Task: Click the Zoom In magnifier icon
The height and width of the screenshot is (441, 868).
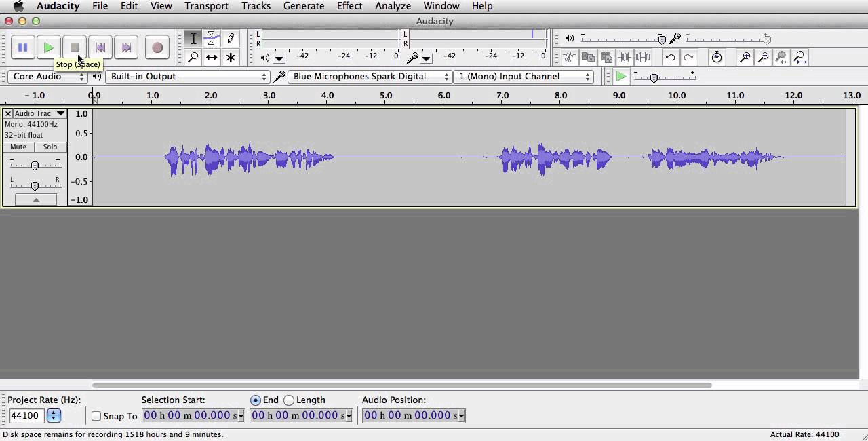Action: 745,58
